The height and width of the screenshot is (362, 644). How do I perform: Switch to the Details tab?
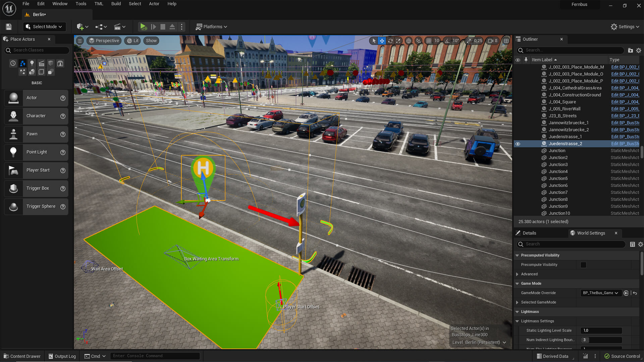[529, 233]
